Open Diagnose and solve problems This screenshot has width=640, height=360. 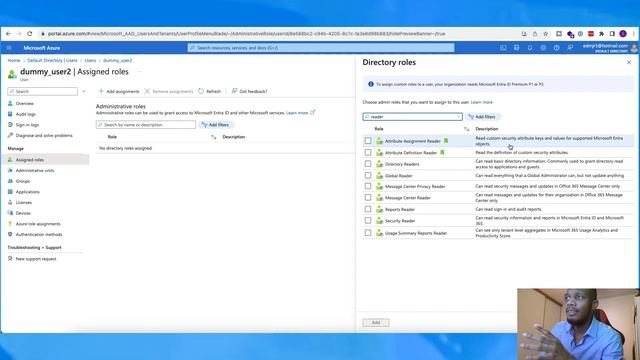point(44,136)
